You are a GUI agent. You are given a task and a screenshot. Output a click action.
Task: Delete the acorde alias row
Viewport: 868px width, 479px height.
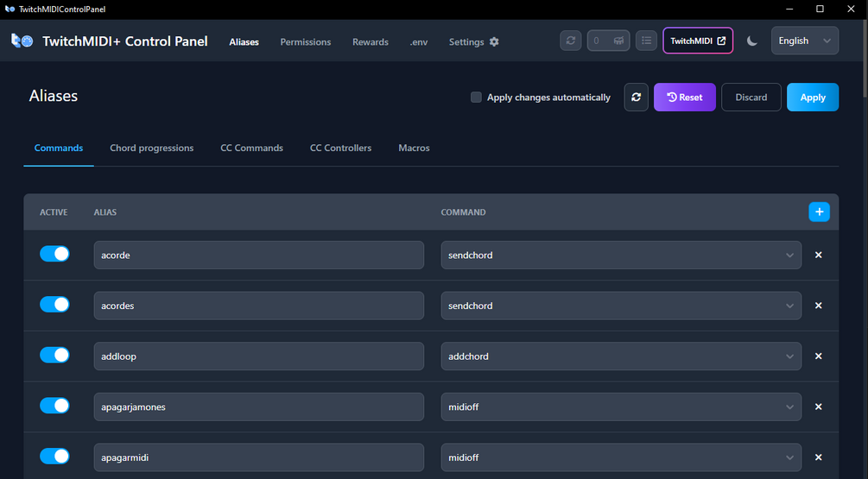[818, 255]
